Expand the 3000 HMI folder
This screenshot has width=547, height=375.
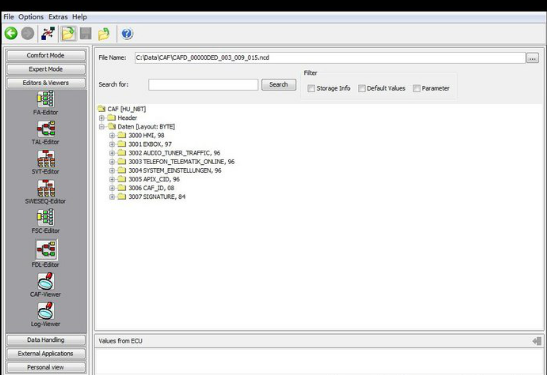[x=112, y=135]
